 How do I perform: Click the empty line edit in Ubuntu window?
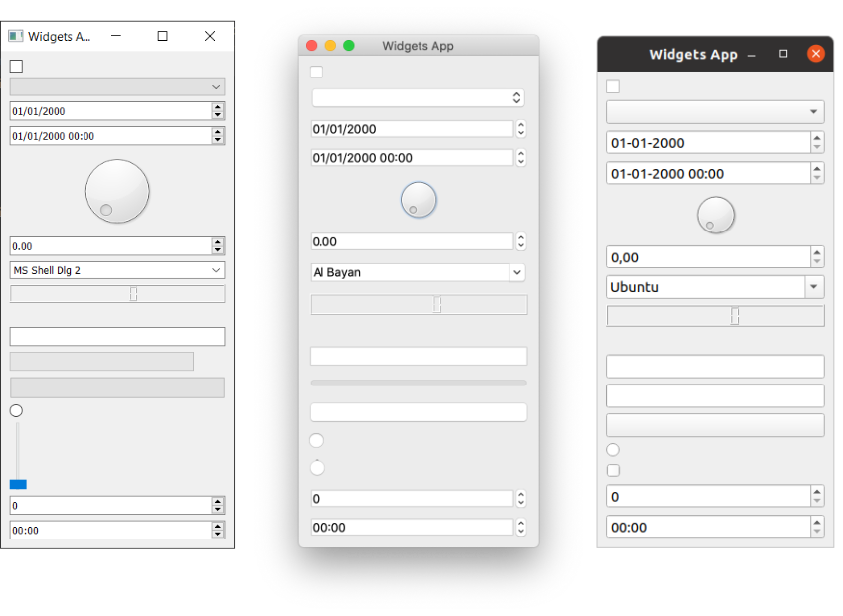click(x=715, y=366)
